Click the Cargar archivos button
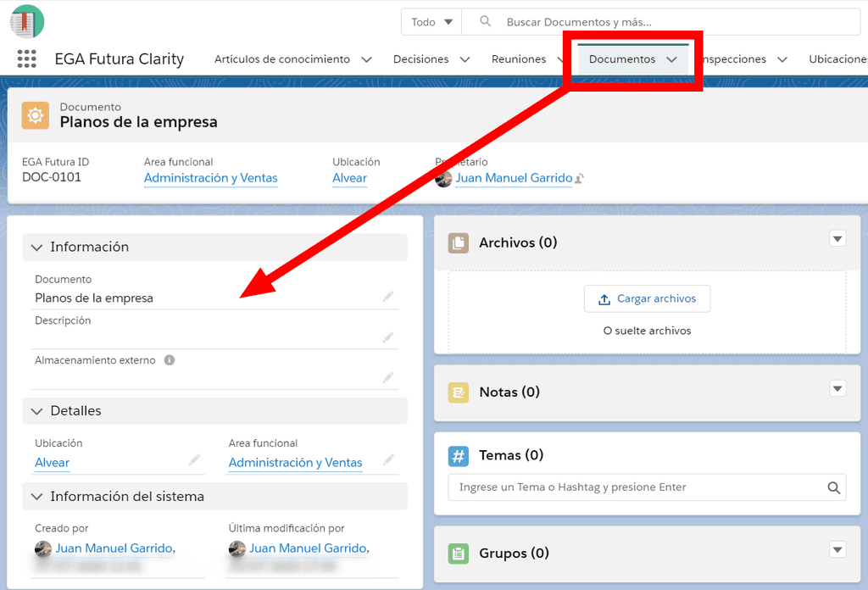868x590 pixels. click(x=647, y=299)
